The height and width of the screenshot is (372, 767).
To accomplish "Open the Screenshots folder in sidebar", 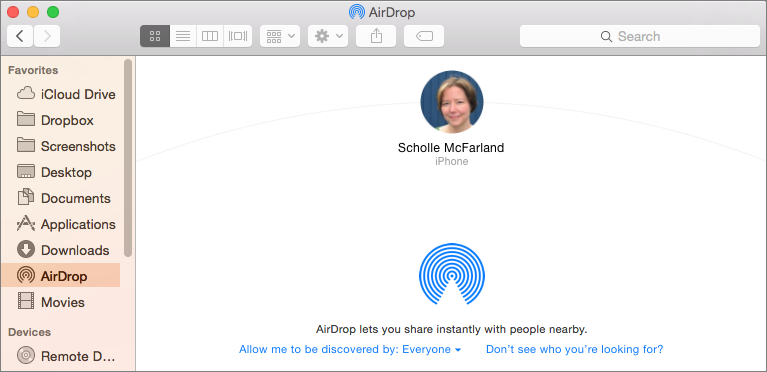I will pyautogui.click(x=61, y=146).
